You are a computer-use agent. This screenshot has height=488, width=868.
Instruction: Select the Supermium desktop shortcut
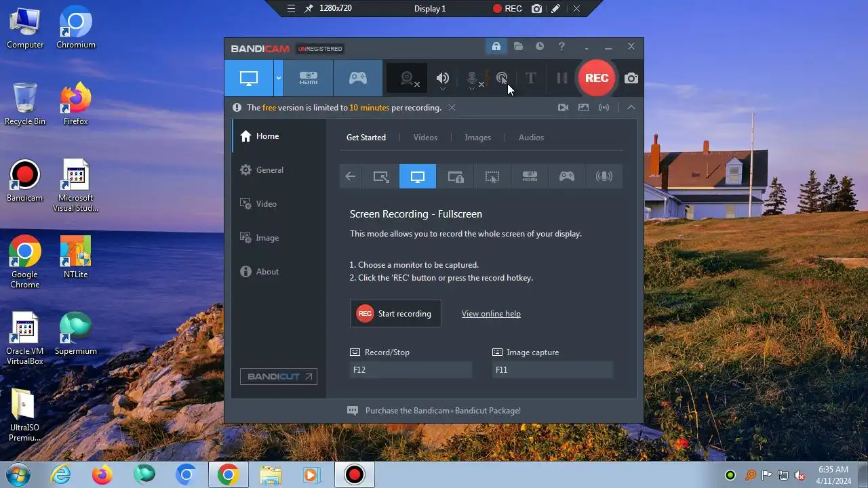tap(75, 333)
